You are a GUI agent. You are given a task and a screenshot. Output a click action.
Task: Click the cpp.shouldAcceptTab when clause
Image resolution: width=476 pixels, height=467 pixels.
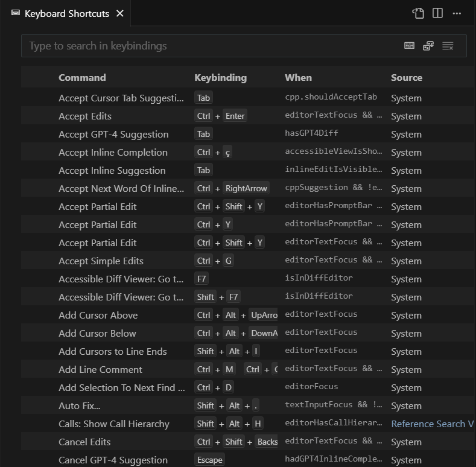331,97
